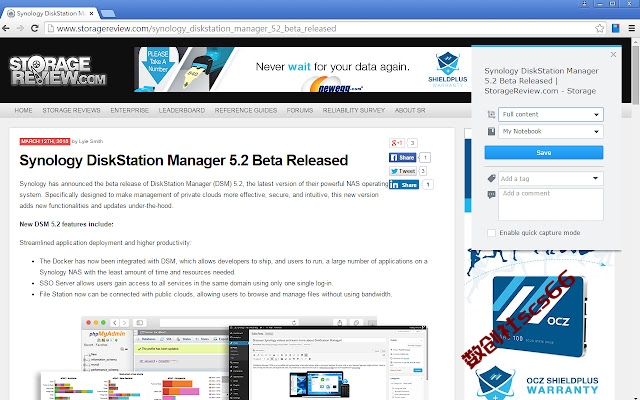Open the Chrome hamburger menu
640x400 pixels.
pos(631,28)
